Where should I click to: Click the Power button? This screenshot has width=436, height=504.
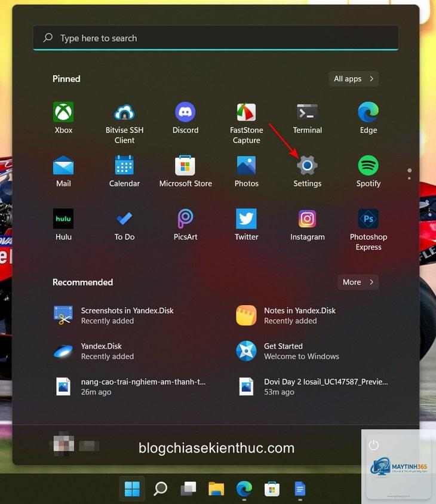[x=373, y=445]
